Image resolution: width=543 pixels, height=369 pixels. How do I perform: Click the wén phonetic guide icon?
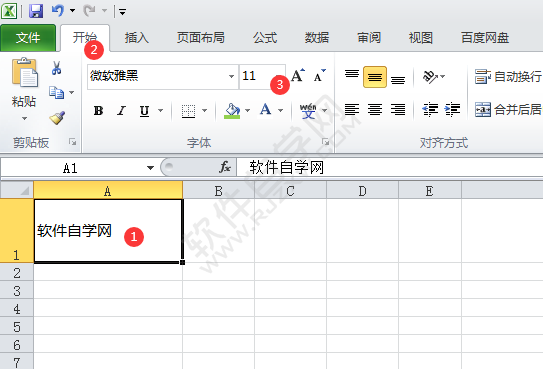(x=308, y=111)
